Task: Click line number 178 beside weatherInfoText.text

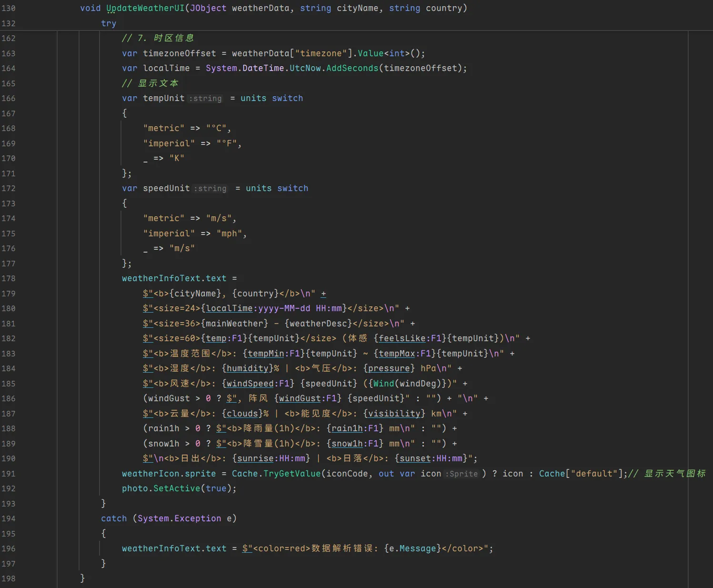Action: coord(9,278)
